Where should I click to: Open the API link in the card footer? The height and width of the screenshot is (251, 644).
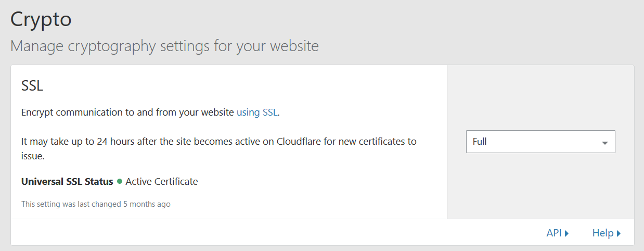(x=553, y=233)
